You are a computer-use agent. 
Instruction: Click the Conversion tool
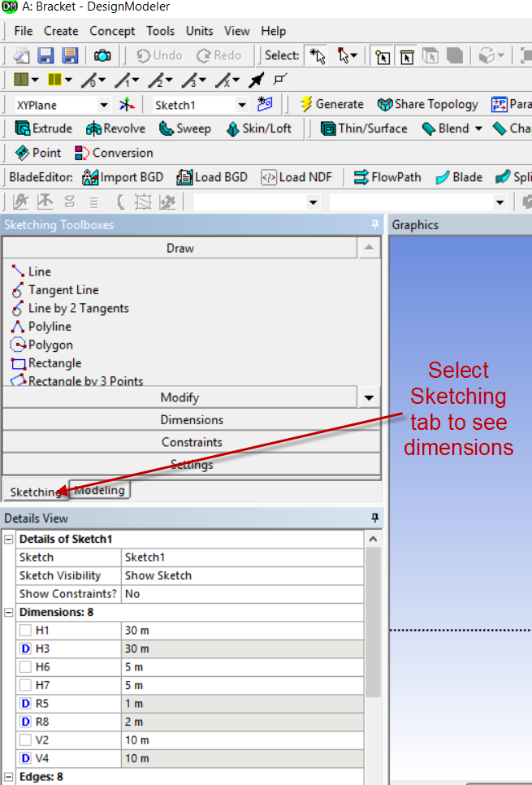click(114, 153)
